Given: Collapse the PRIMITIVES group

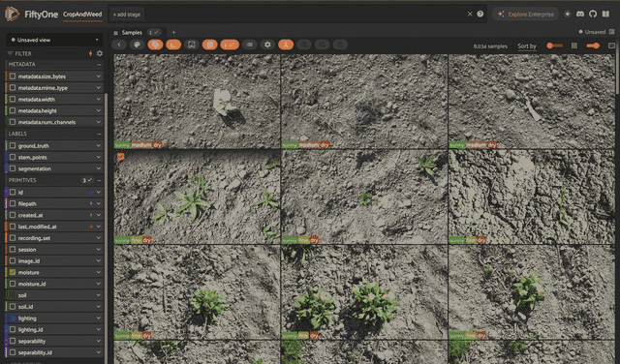Looking at the screenshot, I should [99, 180].
